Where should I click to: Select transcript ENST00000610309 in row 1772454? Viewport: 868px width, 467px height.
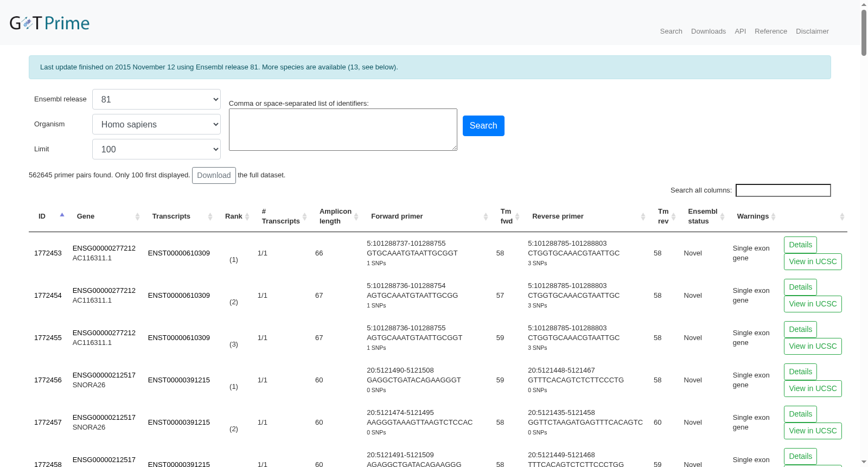[179, 296]
